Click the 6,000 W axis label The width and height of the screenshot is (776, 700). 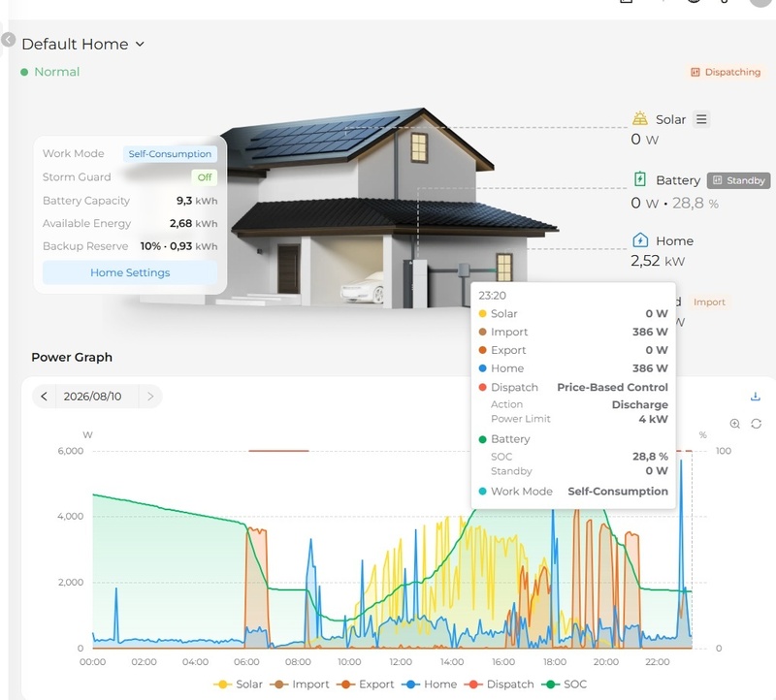click(x=70, y=451)
